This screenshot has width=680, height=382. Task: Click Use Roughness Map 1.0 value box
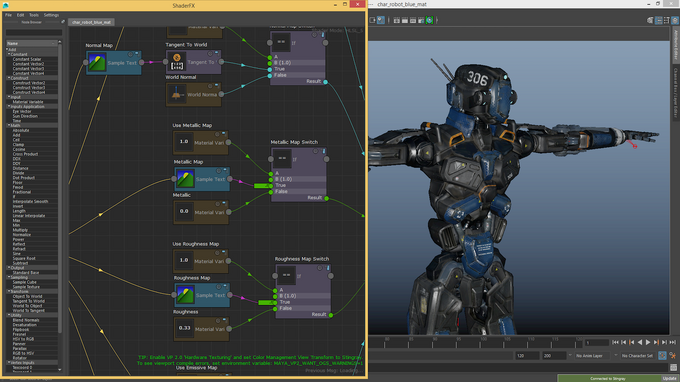point(184,260)
